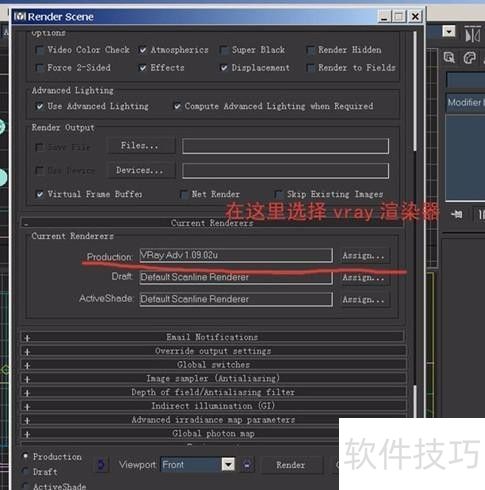
Task: Click the output file path field
Action: [285, 146]
